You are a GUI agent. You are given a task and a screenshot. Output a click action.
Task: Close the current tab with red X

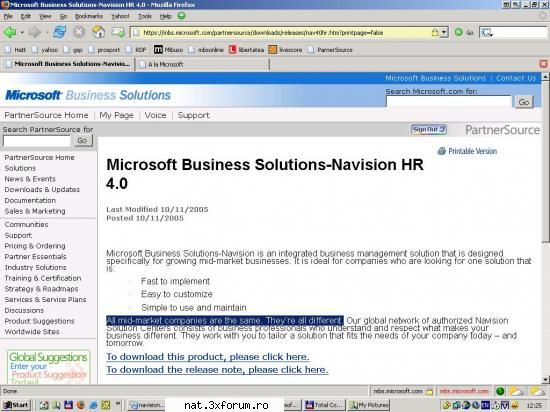pos(543,64)
